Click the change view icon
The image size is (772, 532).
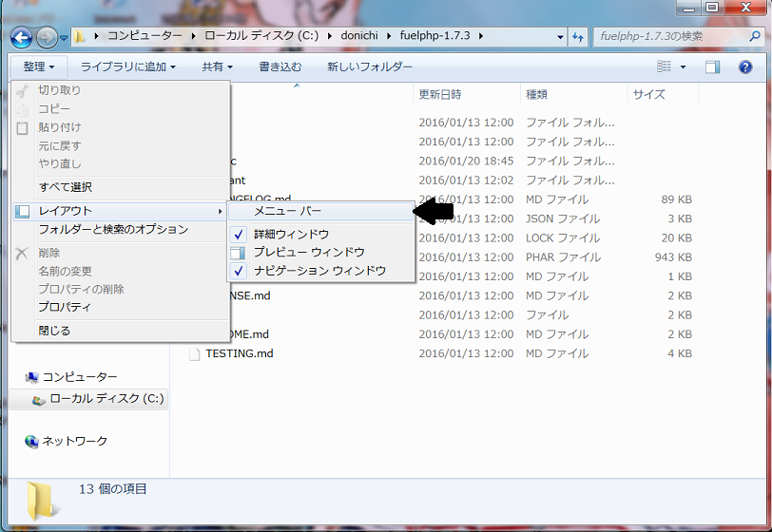[x=664, y=66]
